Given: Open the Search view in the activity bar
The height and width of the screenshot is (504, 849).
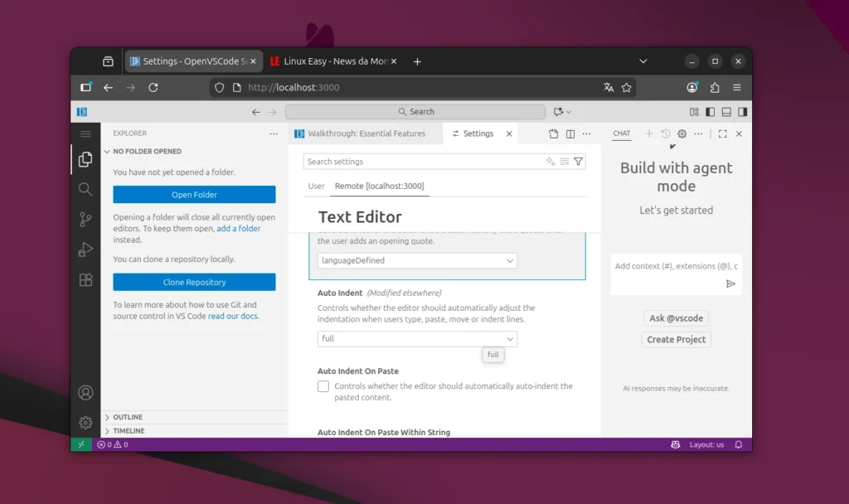Looking at the screenshot, I should (x=84, y=189).
